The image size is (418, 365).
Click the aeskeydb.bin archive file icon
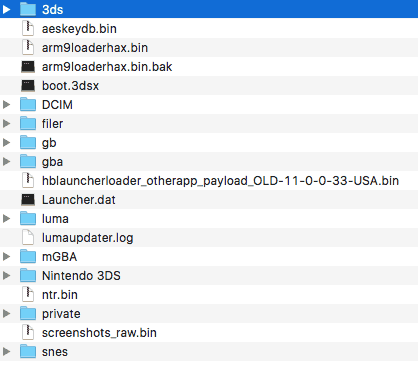tap(28, 28)
